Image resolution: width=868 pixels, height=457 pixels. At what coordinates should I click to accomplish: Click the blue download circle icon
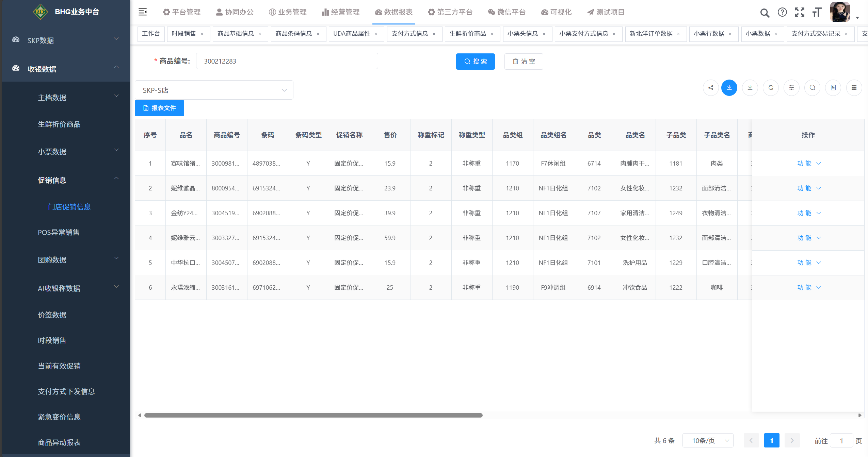(x=729, y=88)
